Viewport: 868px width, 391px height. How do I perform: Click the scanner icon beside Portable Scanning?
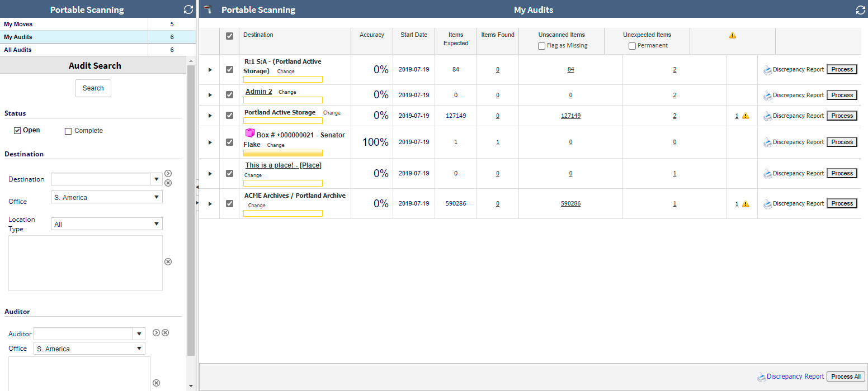pyautogui.click(x=208, y=9)
